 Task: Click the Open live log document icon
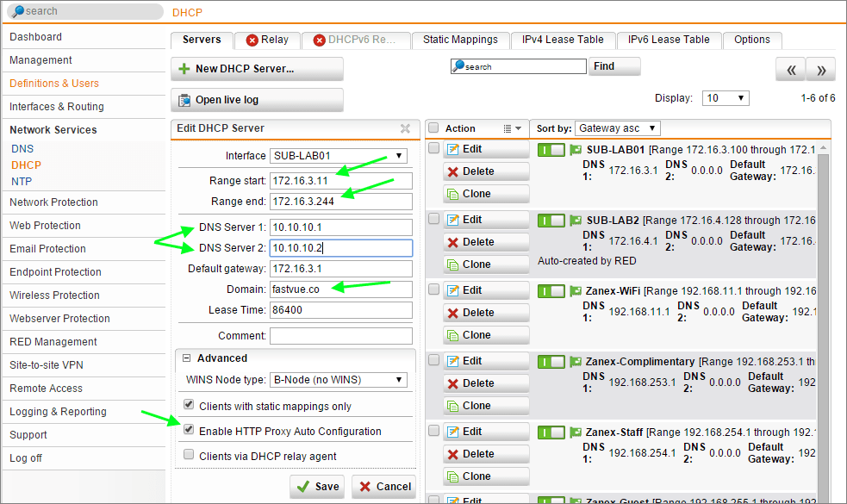pos(184,100)
